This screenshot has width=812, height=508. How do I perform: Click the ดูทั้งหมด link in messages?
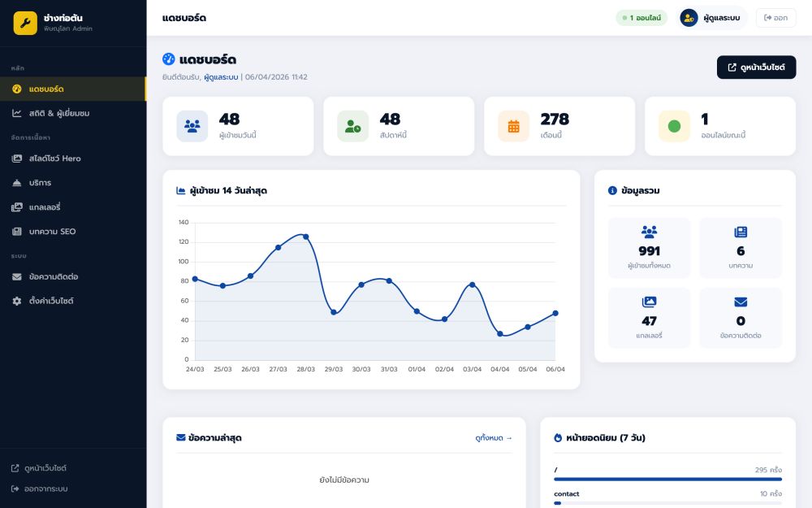click(x=494, y=438)
